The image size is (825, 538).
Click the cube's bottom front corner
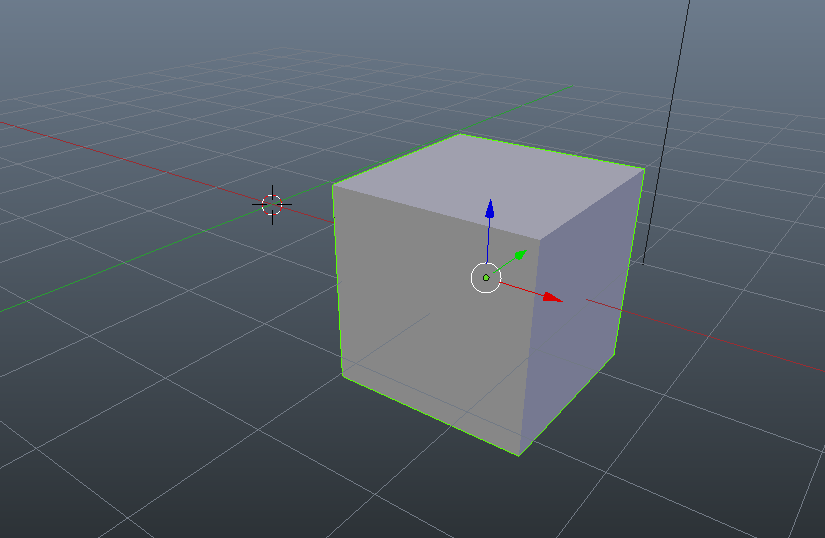(x=519, y=455)
